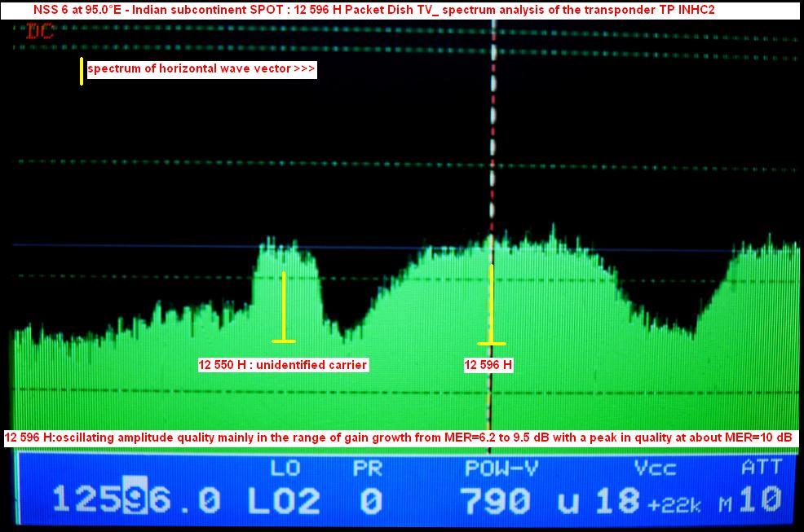Click the u unit next to 790

[x=568, y=502]
